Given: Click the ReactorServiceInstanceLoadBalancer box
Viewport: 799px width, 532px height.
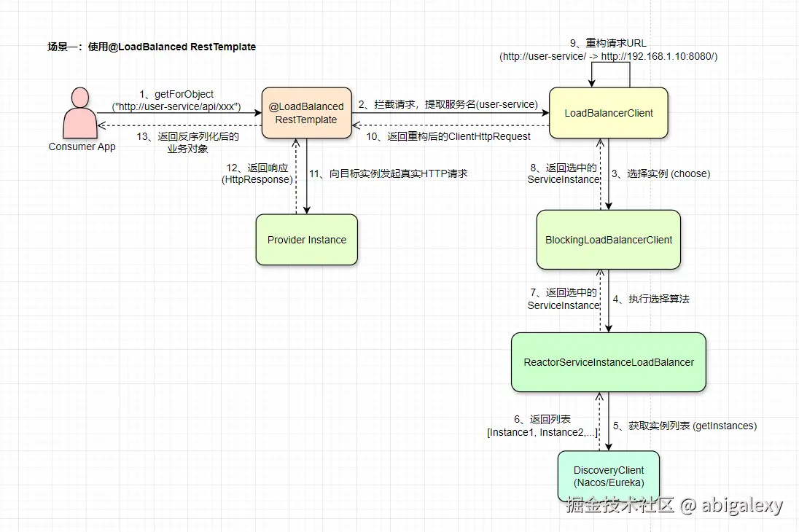Looking at the screenshot, I should coord(608,361).
